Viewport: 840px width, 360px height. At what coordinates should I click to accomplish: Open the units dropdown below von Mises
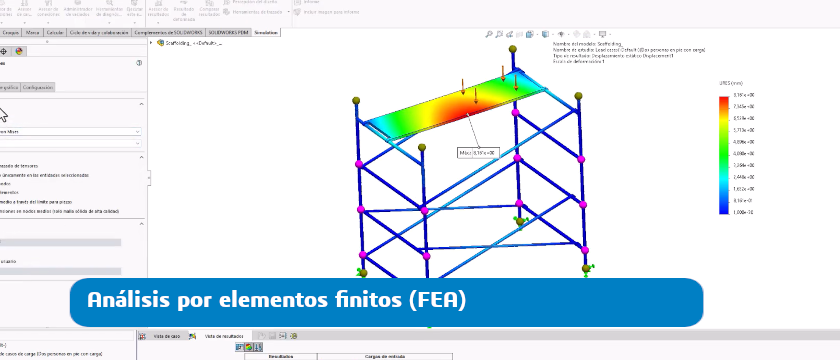[x=70, y=143]
